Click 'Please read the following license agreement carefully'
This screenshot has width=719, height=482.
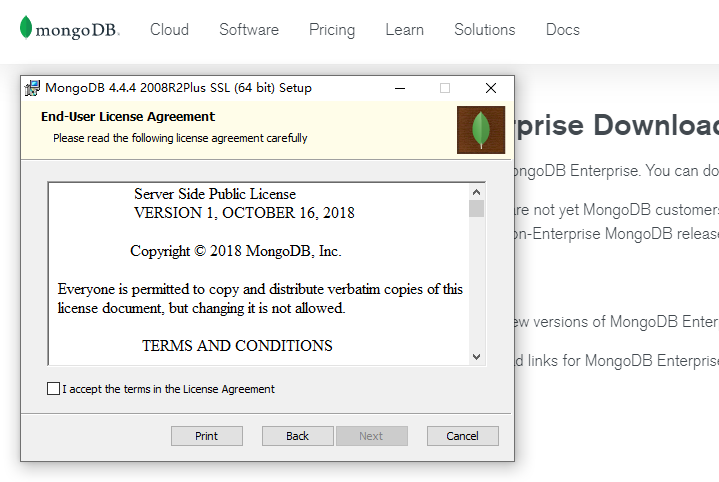180,138
